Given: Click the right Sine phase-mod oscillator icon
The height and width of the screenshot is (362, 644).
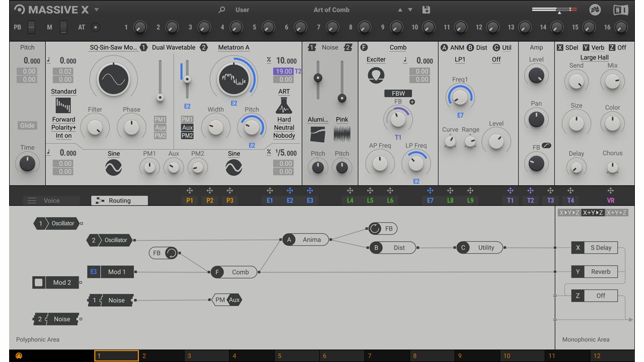Looking at the screenshot, I should coord(234,168).
